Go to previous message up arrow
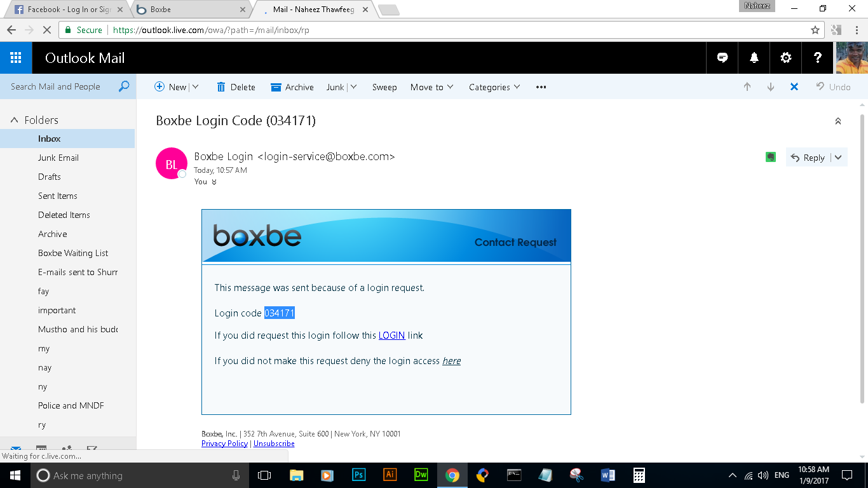Screen dimensions: 868x488 tap(747, 87)
